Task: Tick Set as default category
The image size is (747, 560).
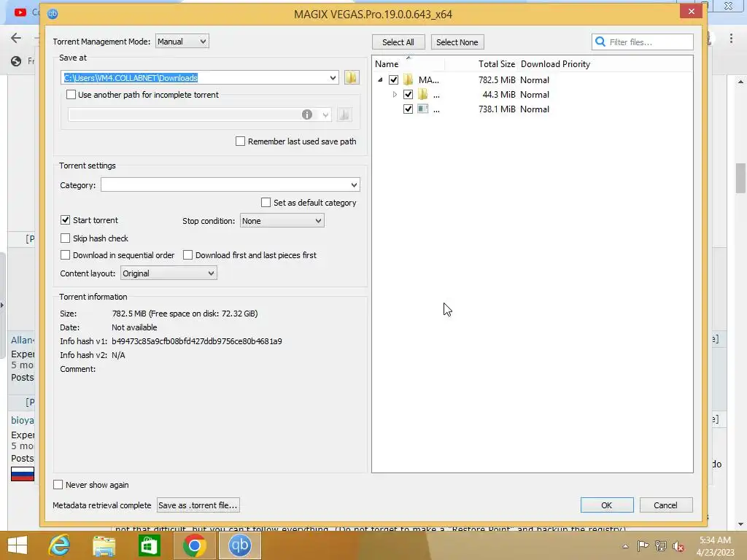Action: click(x=266, y=203)
